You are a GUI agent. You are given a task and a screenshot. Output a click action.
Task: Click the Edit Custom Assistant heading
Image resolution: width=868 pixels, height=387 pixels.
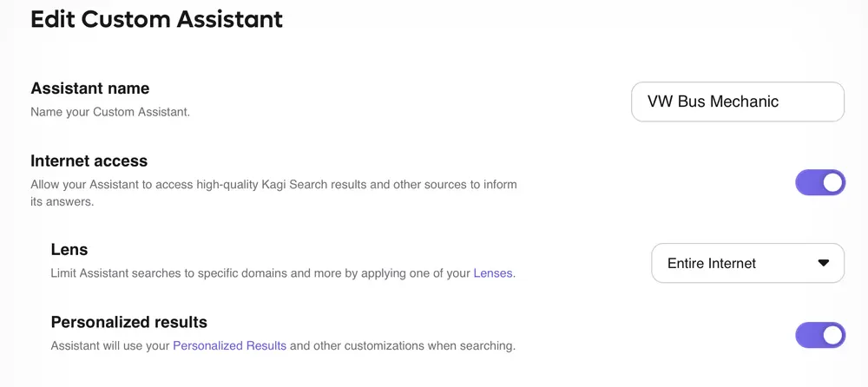click(156, 19)
